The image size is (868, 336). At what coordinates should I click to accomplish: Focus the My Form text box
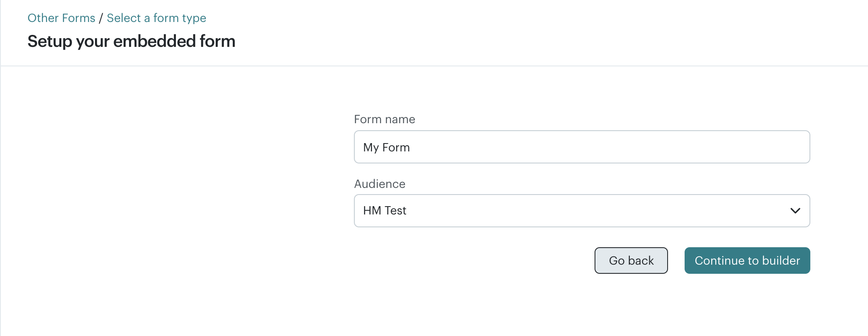pyautogui.click(x=581, y=147)
